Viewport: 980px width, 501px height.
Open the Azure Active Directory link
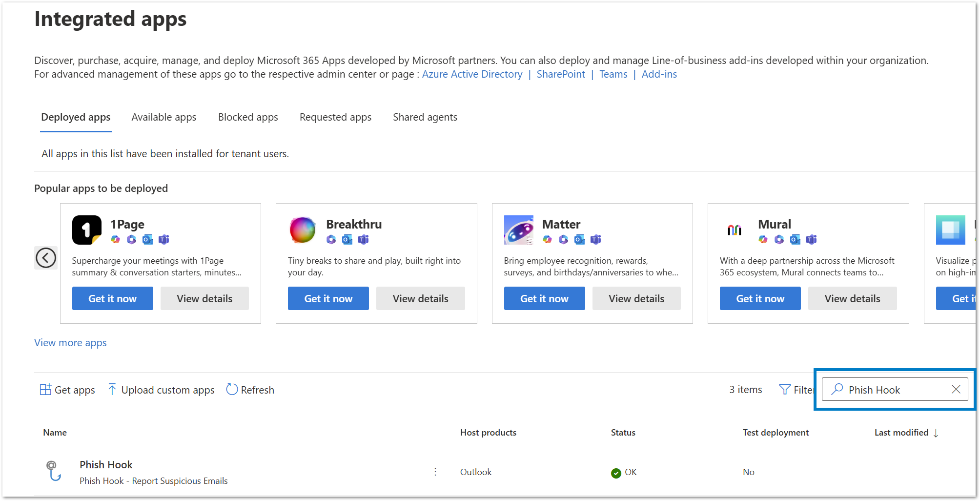coord(472,74)
